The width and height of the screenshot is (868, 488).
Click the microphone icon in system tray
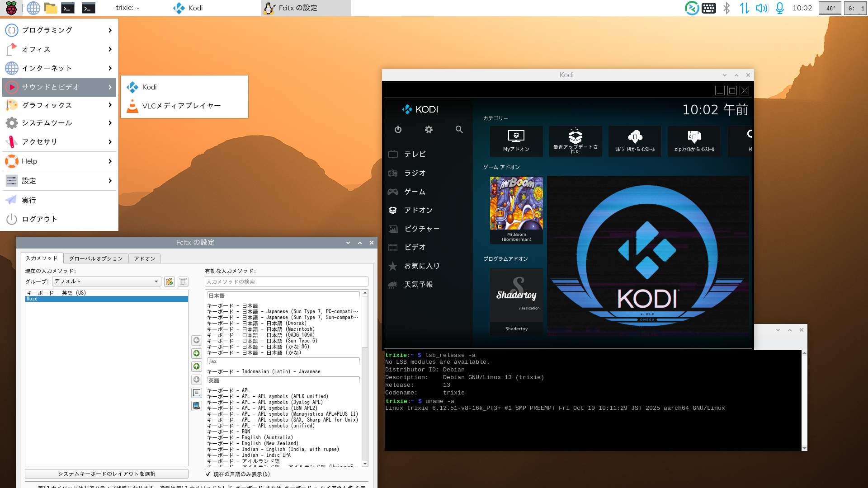click(x=780, y=8)
